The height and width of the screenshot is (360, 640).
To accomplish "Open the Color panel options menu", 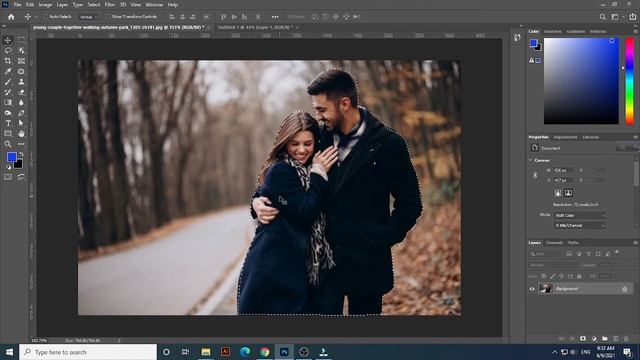I will coord(636,31).
